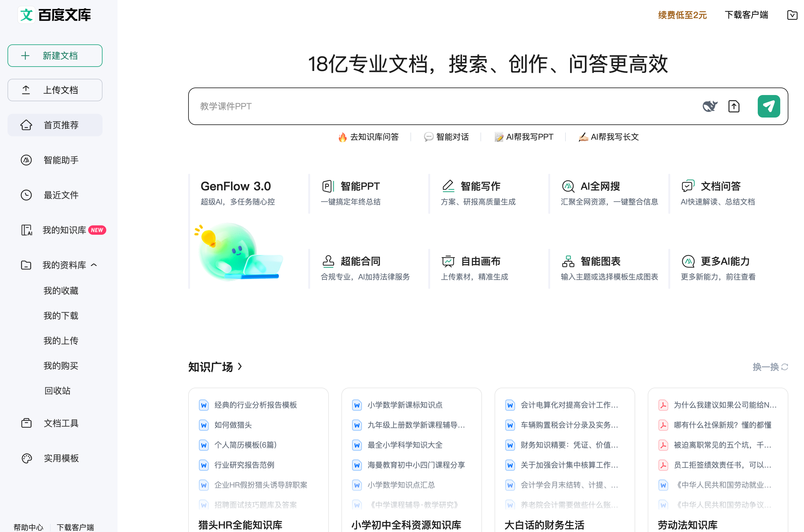Click the 续费低至2元 link

(682, 15)
